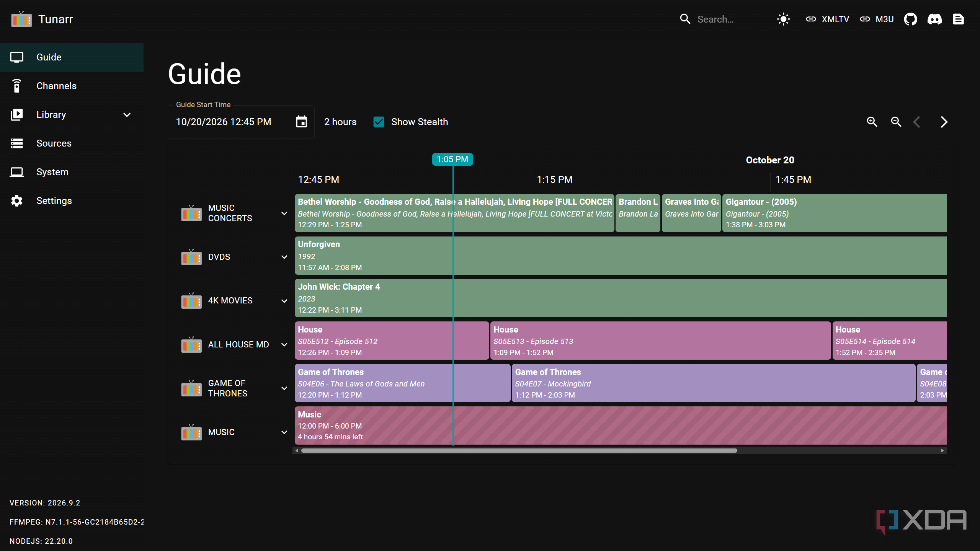Zoom in the guide timeline
Screen dimensions: 980x551
point(872,122)
